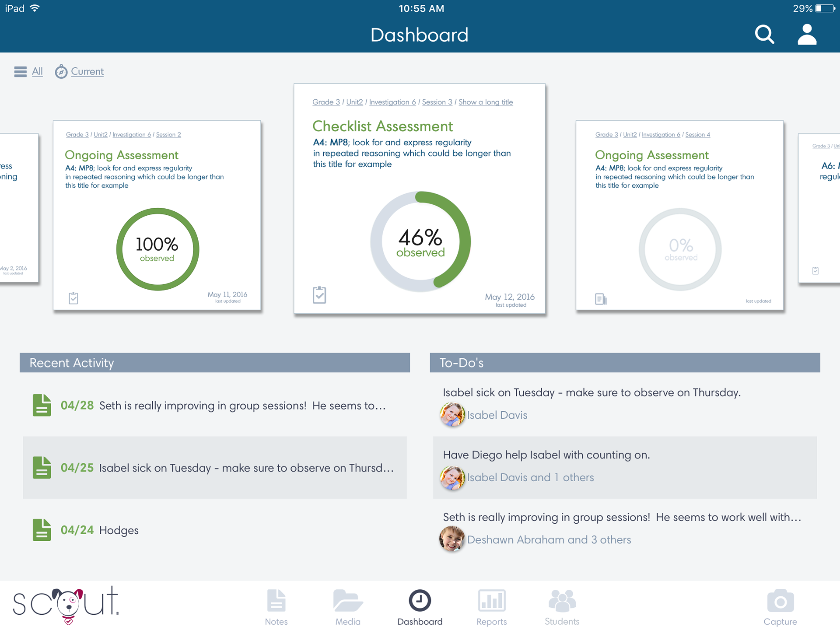Open 'Isabel Davis and 1 others' link
This screenshot has height=630, width=840.
pyautogui.click(x=530, y=477)
